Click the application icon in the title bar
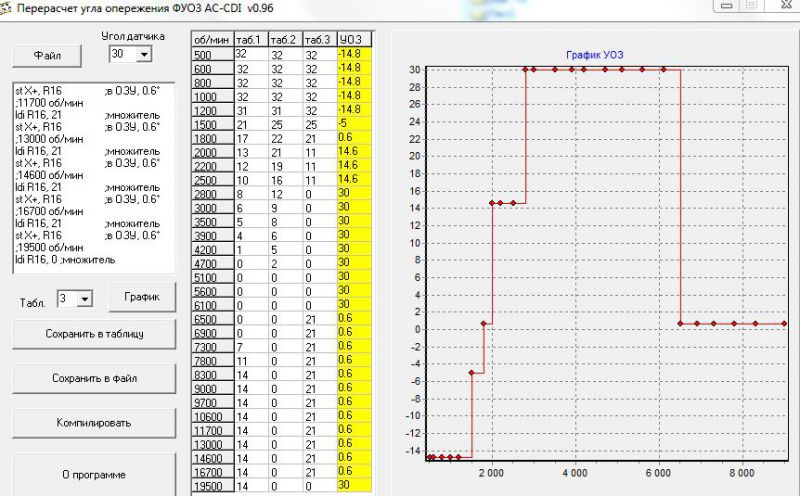 tap(7, 8)
